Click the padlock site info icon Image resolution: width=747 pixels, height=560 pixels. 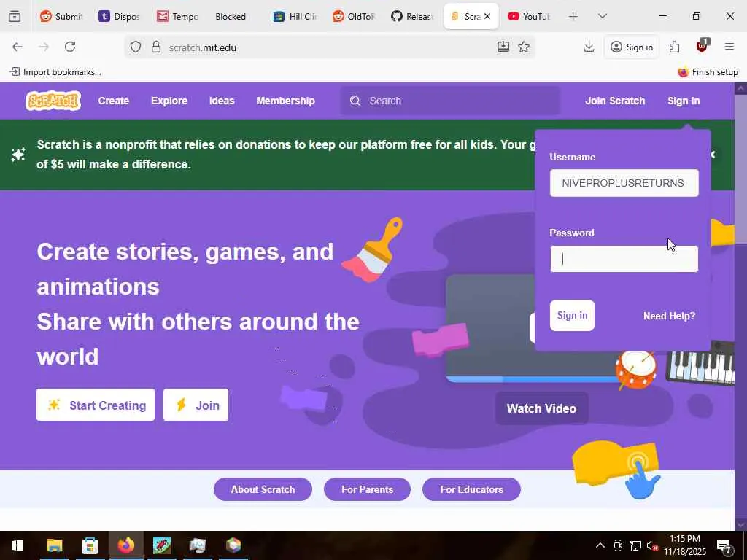click(156, 47)
